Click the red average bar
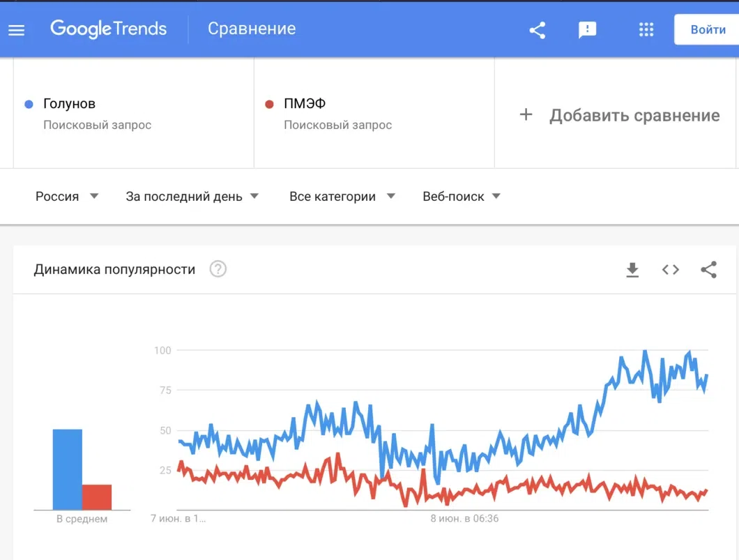The height and width of the screenshot is (560, 739). click(97, 497)
